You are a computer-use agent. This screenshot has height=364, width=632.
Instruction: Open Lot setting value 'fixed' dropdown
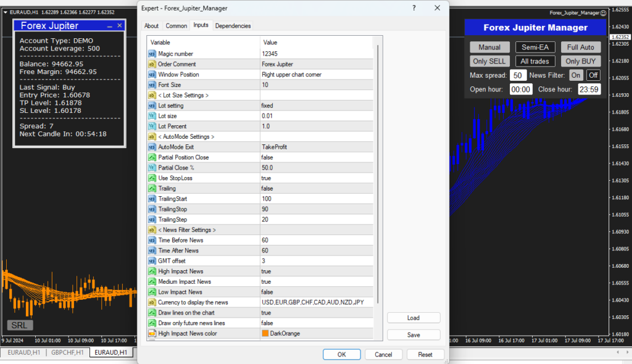click(317, 105)
